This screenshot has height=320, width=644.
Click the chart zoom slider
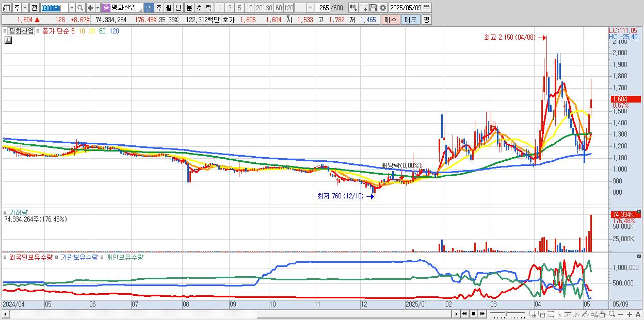point(507,314)
